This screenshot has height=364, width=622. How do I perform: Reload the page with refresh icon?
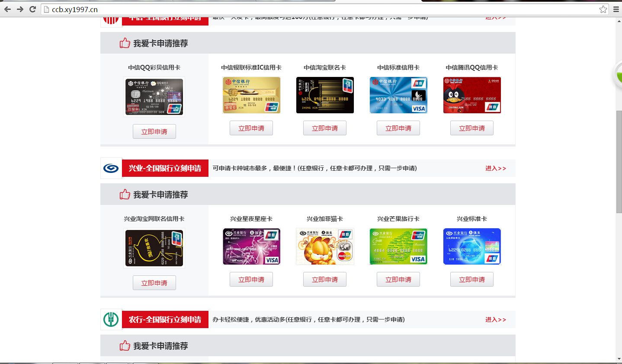click(x=32, y=9)
